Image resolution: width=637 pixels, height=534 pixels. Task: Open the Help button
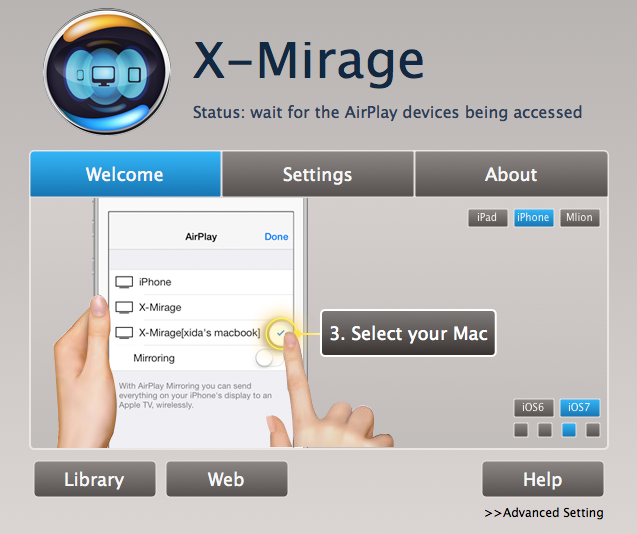pos(543,479)
